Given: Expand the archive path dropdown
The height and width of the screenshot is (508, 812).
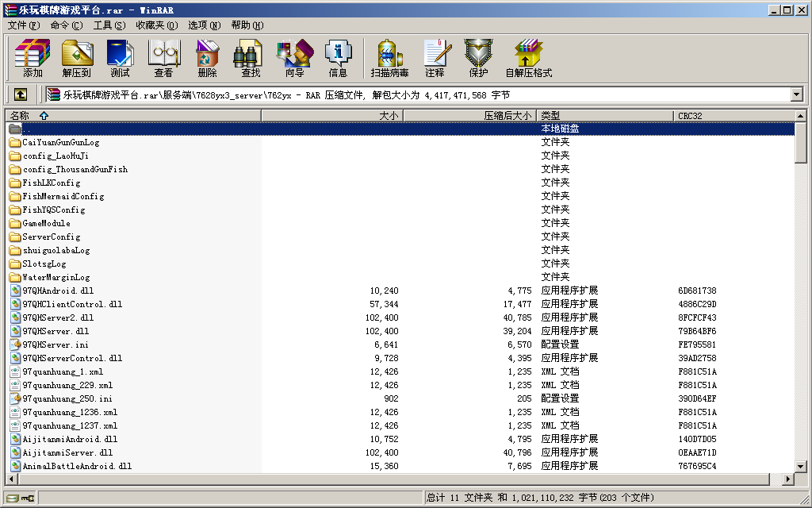Looking at the screenshot, I should pyautogui.click(x=797, y=94).
